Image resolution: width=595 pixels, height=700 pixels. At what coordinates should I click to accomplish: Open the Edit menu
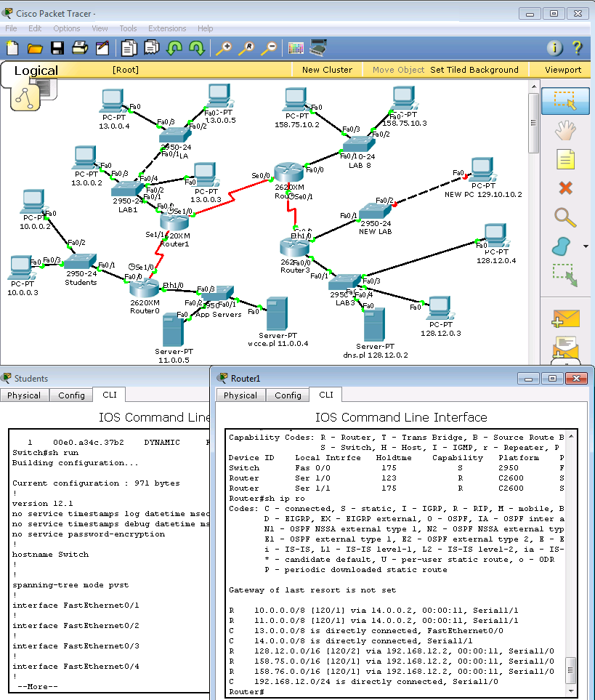[35, 28]
